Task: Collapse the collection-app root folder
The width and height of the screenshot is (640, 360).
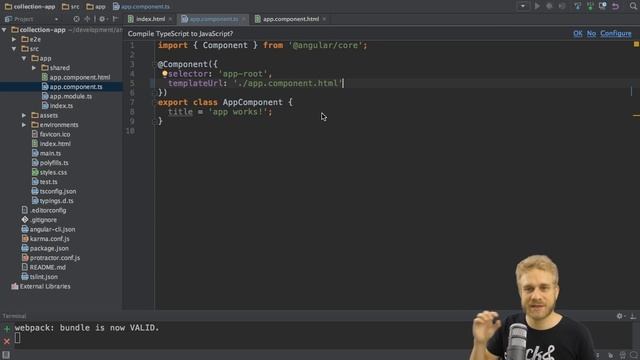Action: click(4, 30)
